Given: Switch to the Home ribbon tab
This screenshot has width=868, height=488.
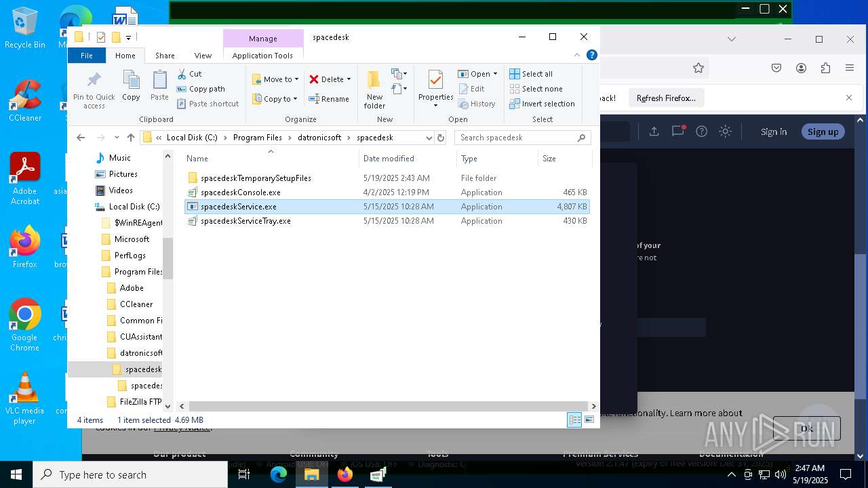Looking at the screenshot, I should (125, 56).
